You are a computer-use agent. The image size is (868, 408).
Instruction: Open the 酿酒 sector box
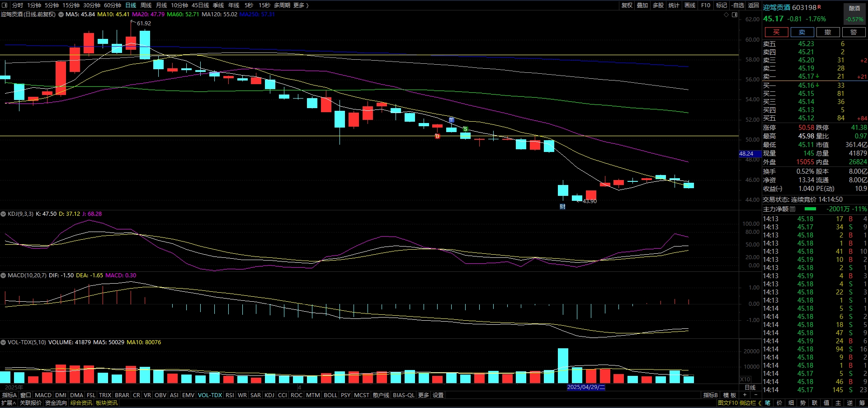pos(854,14)
